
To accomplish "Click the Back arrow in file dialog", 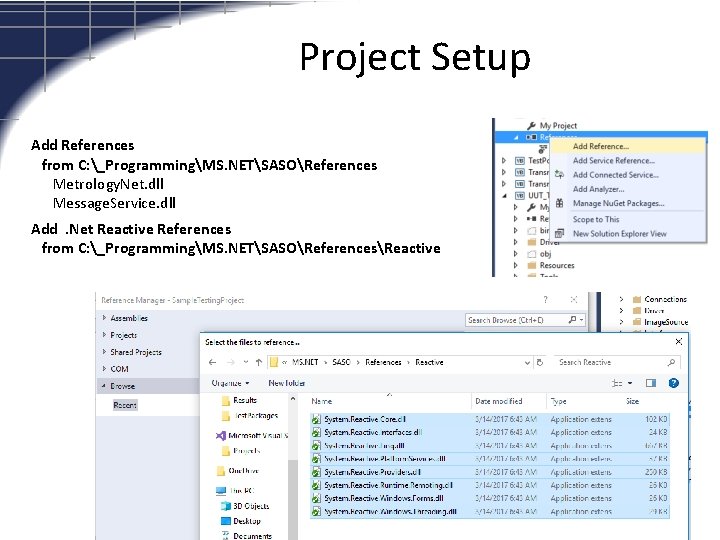I will coord(212,362).
